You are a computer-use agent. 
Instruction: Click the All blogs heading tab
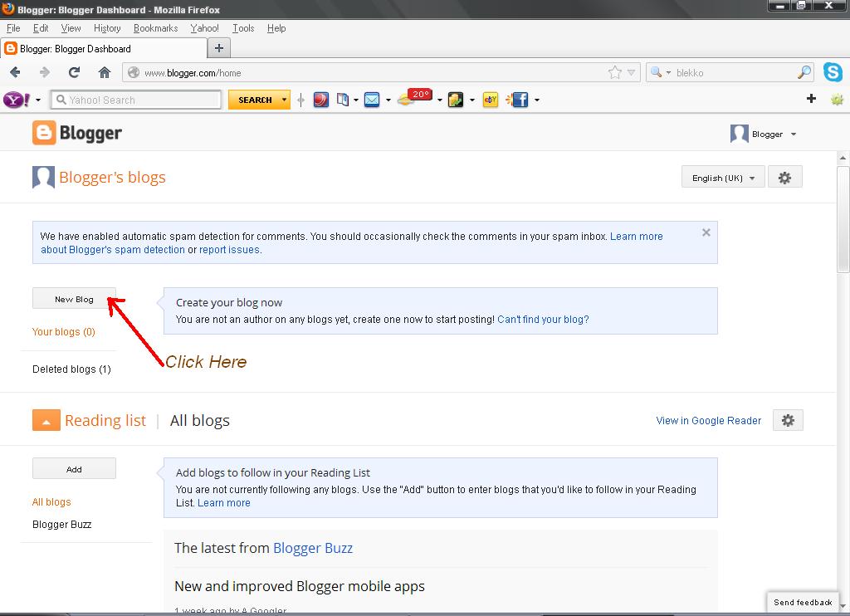[199, 421]
